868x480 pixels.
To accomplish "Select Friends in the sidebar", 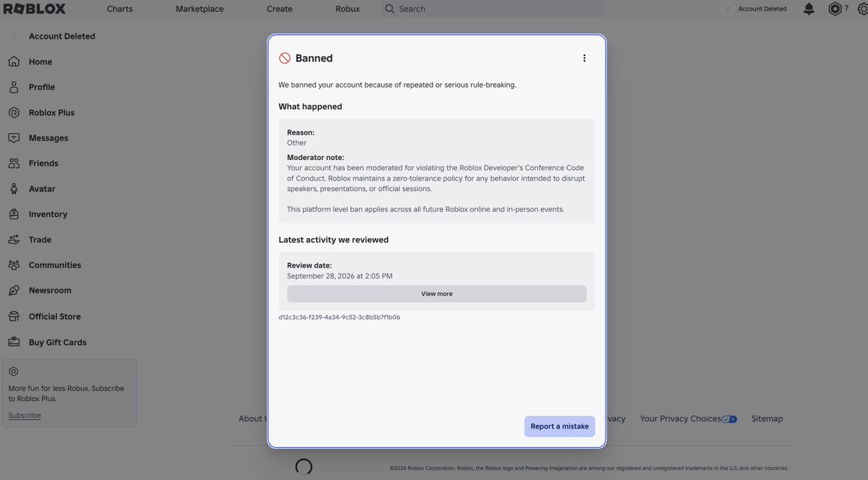I will pyautogui.click(x=43, y=163).
